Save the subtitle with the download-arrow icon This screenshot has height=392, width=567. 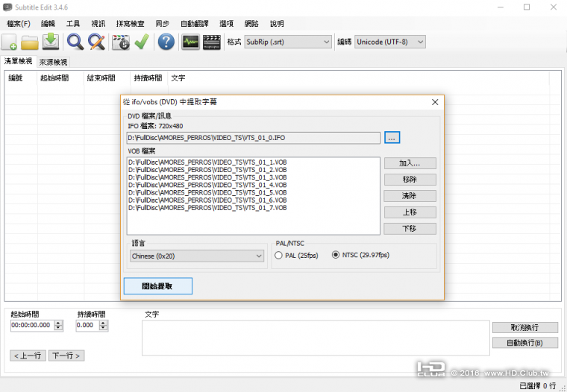coord(51,42)
